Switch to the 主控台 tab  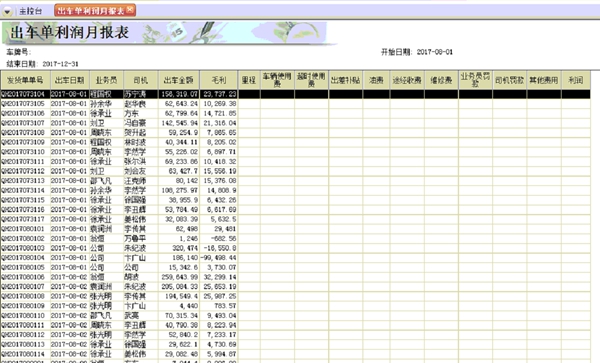pos(31,11)
